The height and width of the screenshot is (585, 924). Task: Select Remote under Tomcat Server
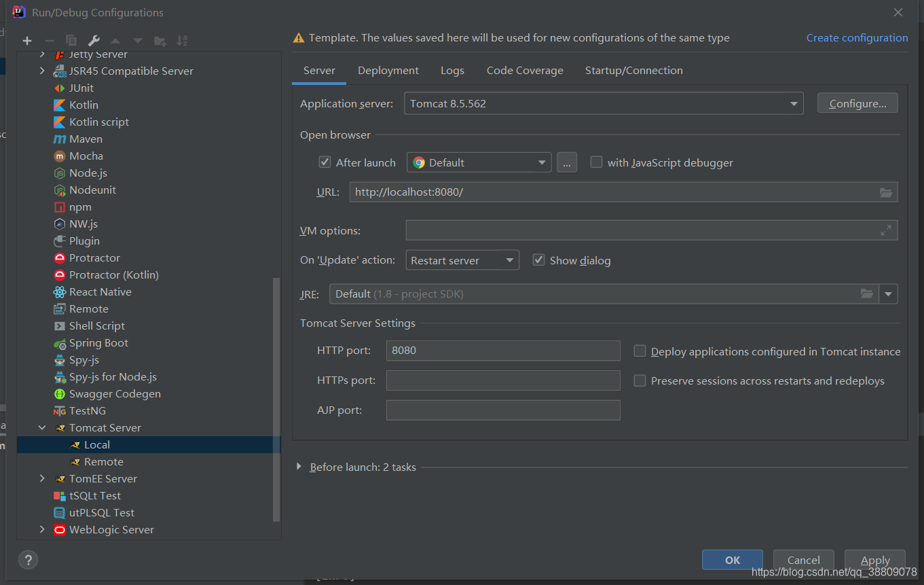click(104, 461)
